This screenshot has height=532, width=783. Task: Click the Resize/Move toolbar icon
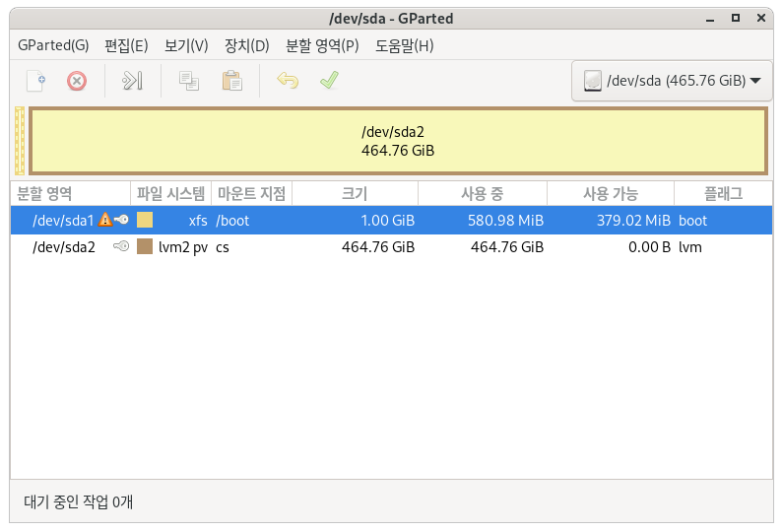[132, 81]
